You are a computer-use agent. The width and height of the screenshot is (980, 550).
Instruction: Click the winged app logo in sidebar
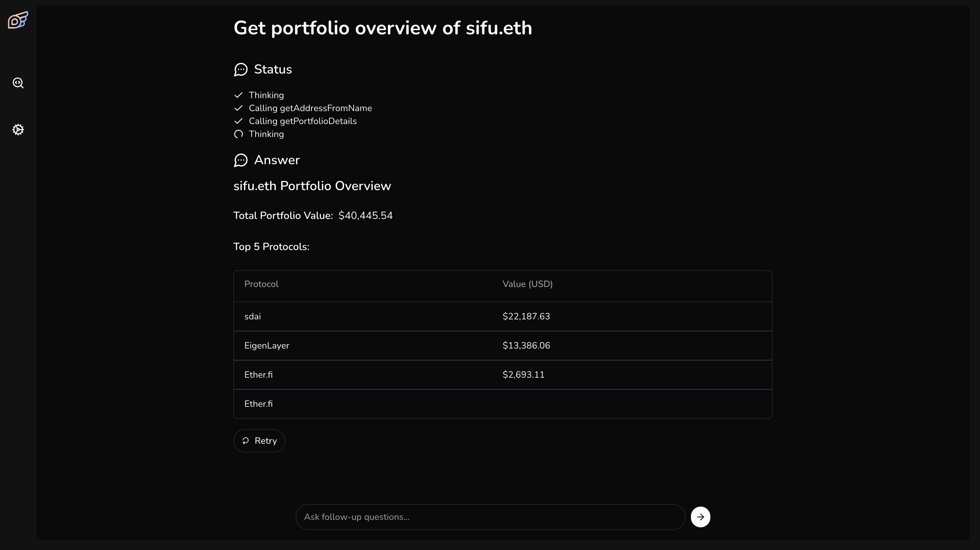(18, 20)
